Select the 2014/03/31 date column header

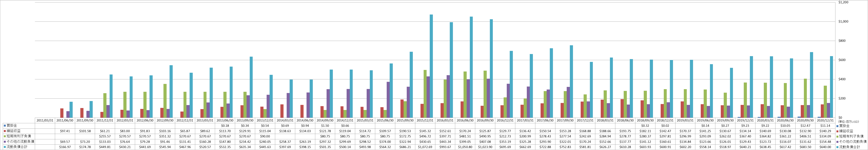tap(285, 120)
